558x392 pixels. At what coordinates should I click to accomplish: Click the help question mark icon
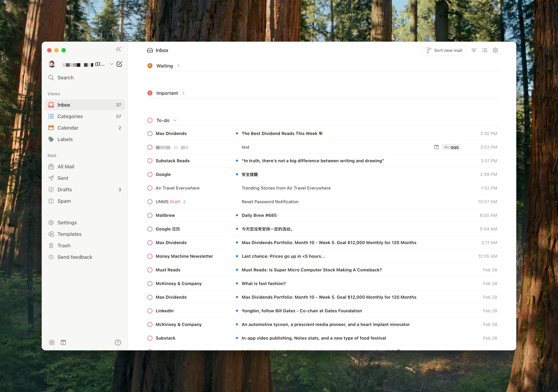(x=118, y=342)
